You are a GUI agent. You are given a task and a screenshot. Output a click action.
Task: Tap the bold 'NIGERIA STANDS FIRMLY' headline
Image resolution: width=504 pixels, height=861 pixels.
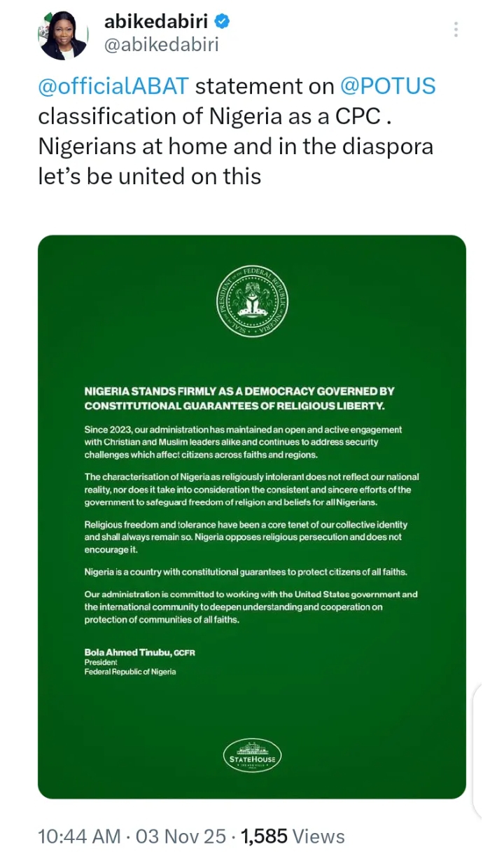[239, 398]
